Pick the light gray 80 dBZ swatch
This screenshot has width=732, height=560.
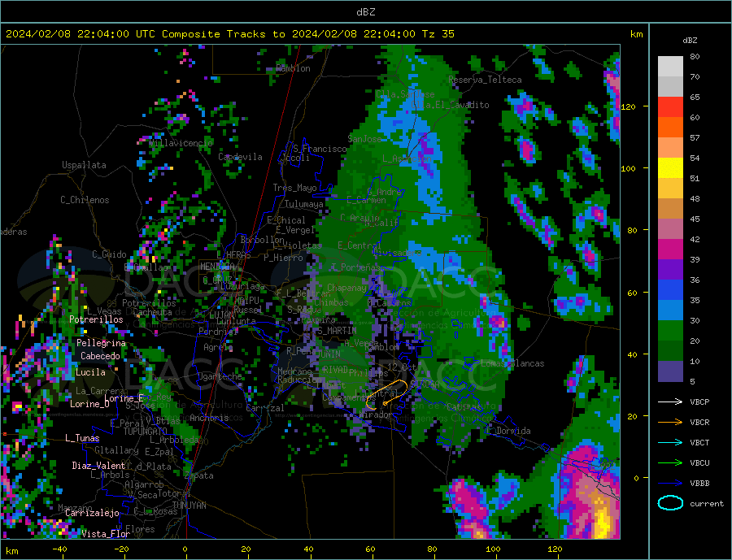(670, 67)
